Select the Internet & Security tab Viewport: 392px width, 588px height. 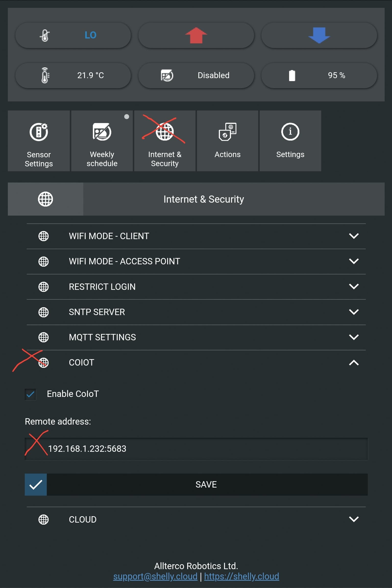coord(165,141)
